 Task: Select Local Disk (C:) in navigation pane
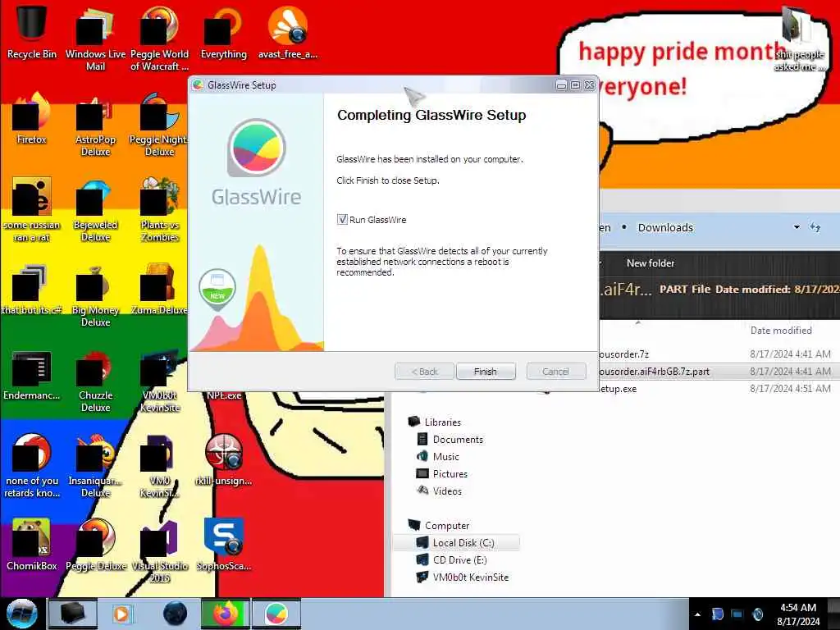point(463,543)
